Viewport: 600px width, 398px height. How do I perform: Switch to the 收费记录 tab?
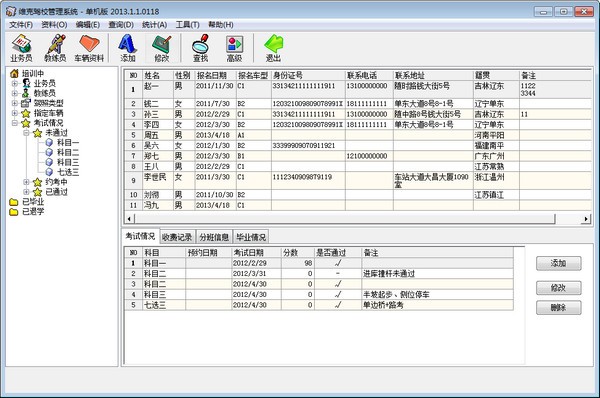[x=177, y=237]
